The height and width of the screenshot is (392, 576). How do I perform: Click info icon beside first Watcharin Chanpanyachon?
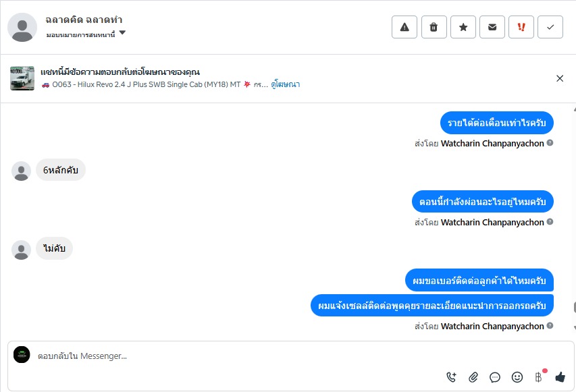[550, 143]
